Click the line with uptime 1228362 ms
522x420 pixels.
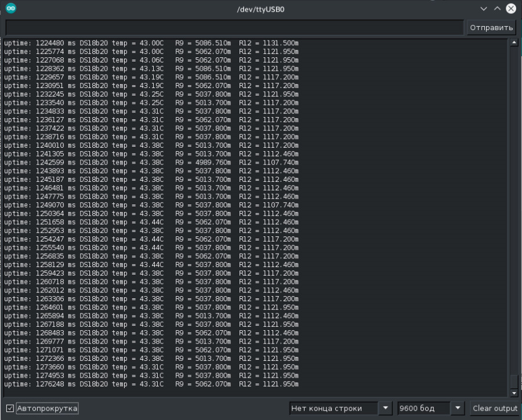[151, 69]
